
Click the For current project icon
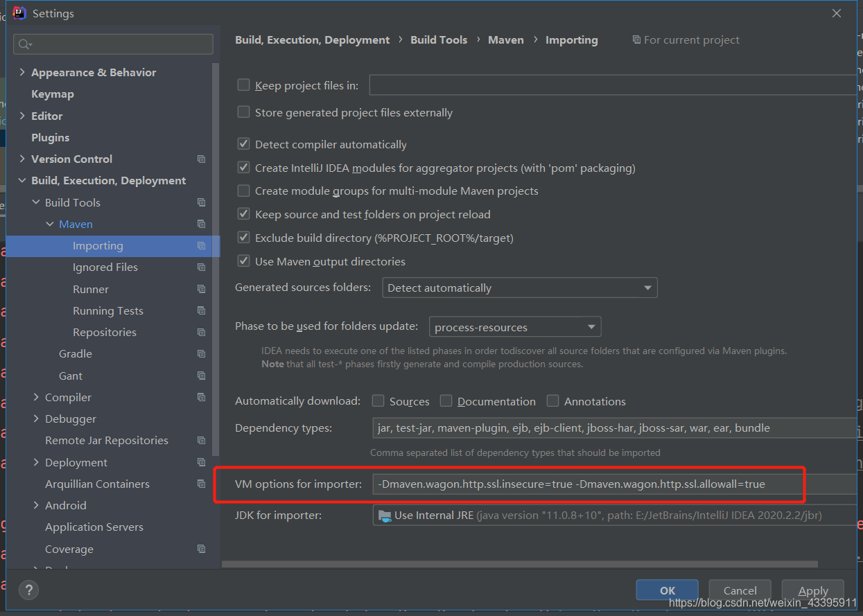pos(636,39)
